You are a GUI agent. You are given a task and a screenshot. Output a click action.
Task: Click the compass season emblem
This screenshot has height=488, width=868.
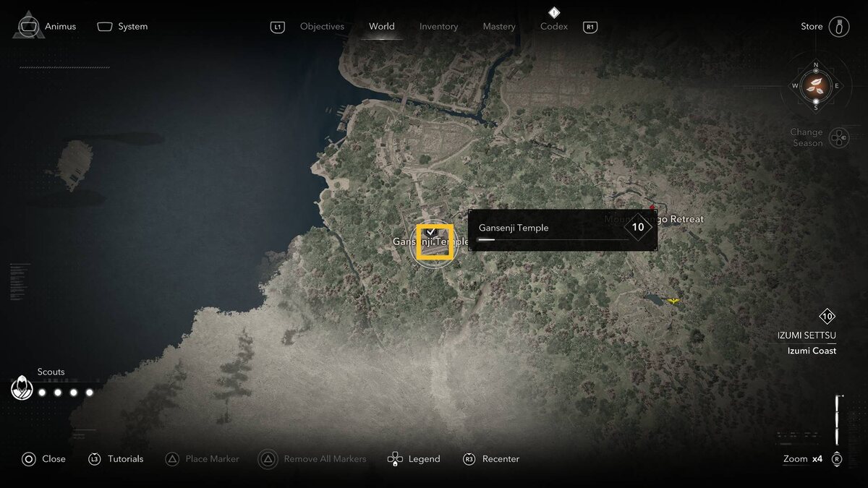[816, 86]
